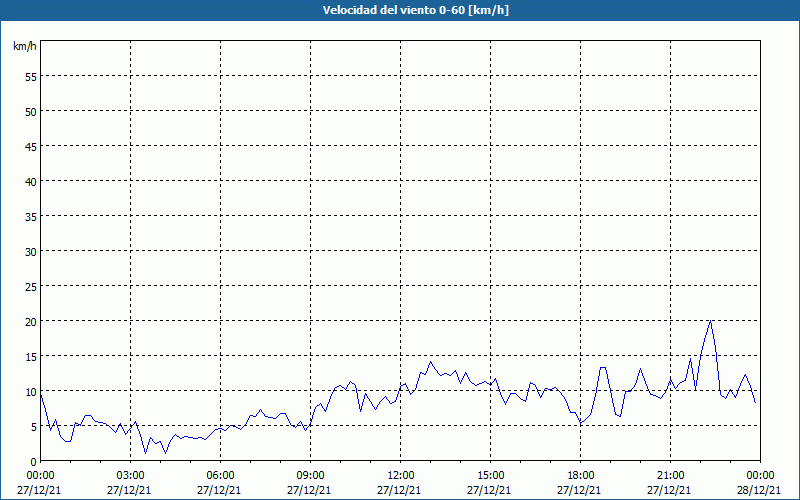800x500 pixels.
Task: Click the "km/h" unit label on the y-axis
Action: click(24, 46)
